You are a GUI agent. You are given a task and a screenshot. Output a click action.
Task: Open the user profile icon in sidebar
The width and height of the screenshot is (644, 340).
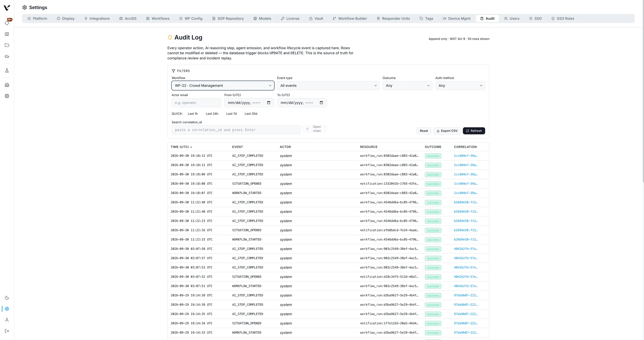point(7,320)
